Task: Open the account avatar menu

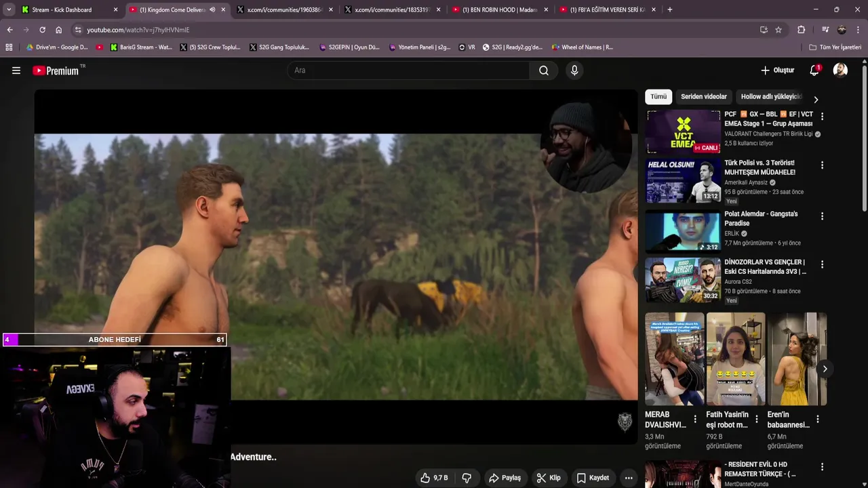Action: [x=840, y=70]
